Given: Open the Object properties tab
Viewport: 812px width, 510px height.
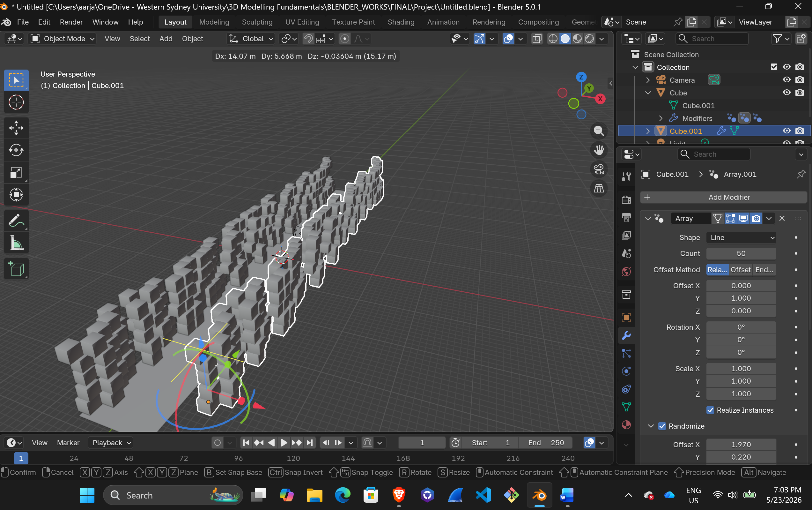Looking at the screenshot, I should click(x=626, y=318).
